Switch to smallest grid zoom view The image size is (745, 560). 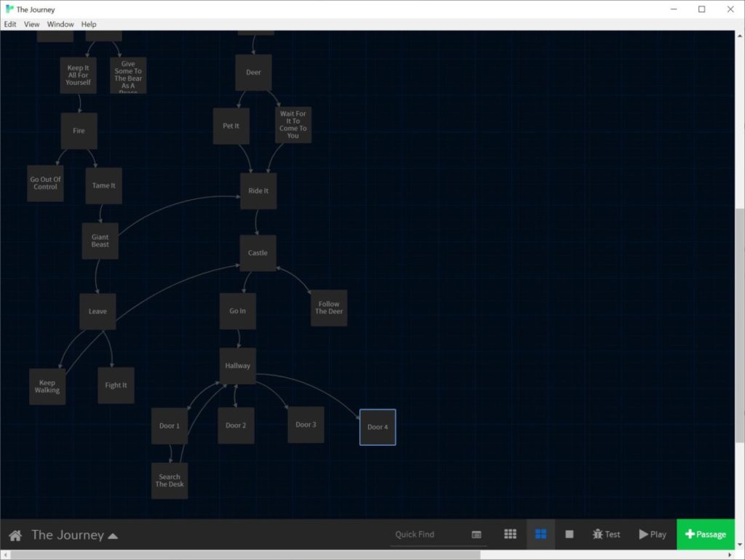coord(511,535)
